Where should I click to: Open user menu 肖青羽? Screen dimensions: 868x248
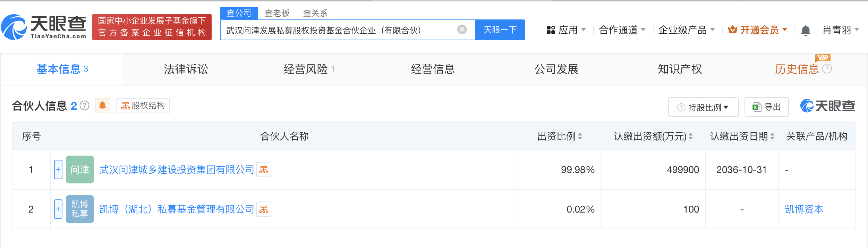(x=841, y=30)
